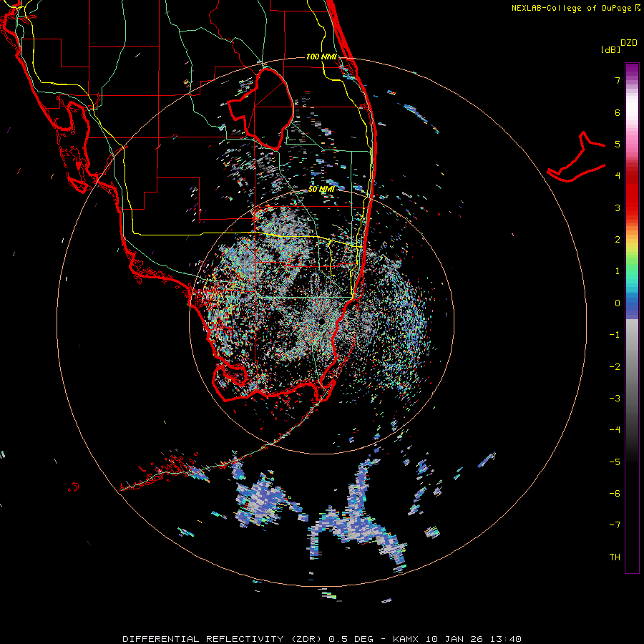644x644 pixels.
Task: Click the -1 value on color scale
Action: (x=615, y=335)
